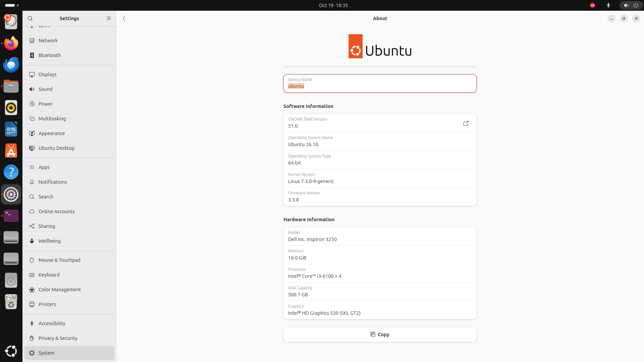This screenshot has height=362, width=644.
Task: Click the Device Name input field
Action: click(x=380, y=83)
